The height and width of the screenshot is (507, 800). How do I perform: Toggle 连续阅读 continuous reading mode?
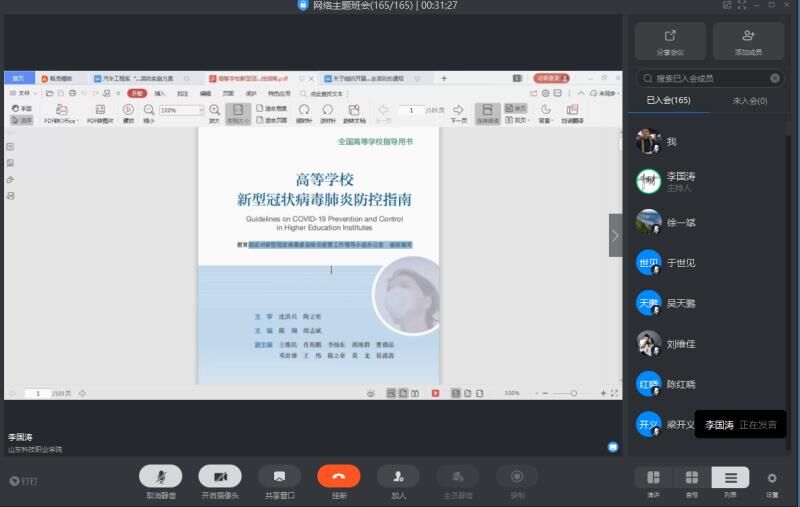click(487, 114)
